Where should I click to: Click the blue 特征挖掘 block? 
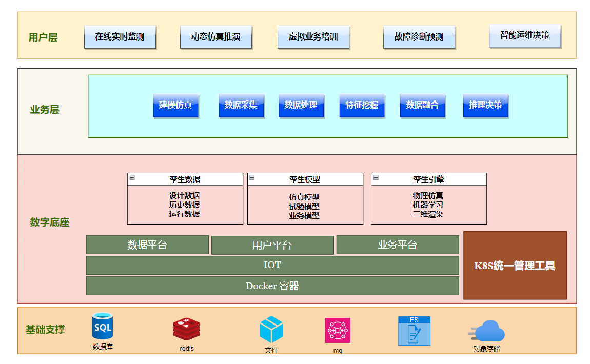pyautogui.click(x=362, y=106)
